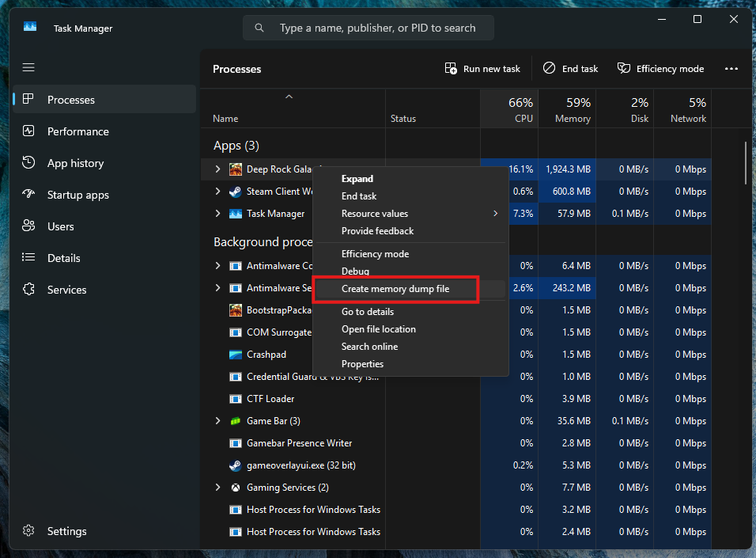Expand the Game Bar (3) group
The height and width of the screenshot is (558, 756).
218,421
